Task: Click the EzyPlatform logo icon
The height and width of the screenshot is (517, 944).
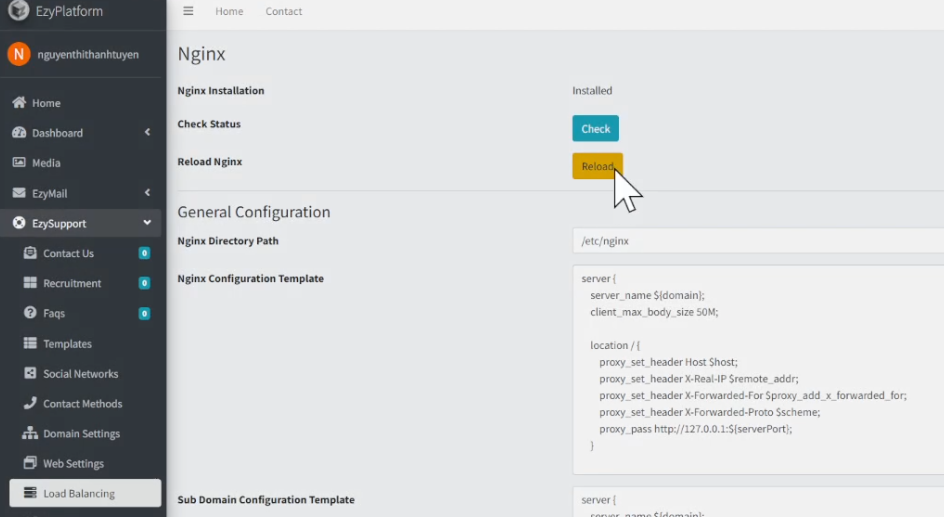Action: pyautogui.click(x=18, y=11)
